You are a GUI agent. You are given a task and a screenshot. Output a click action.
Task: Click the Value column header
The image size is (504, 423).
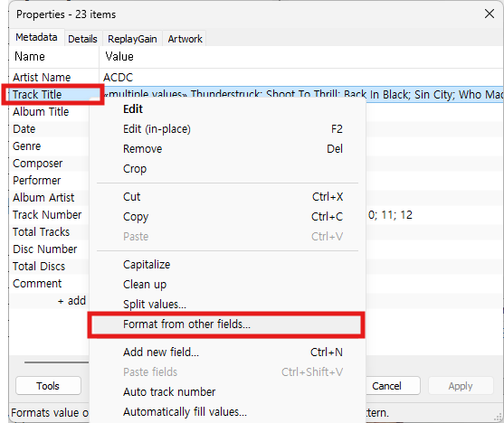[x=301, y=57]
